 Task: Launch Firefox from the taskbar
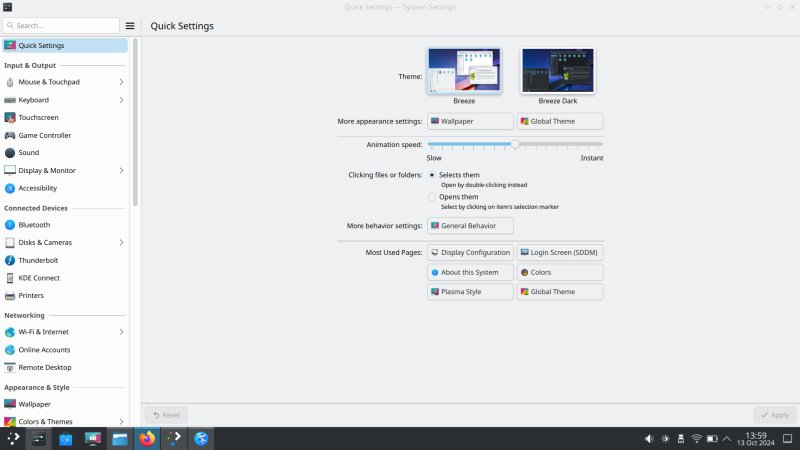click(147, 438)
